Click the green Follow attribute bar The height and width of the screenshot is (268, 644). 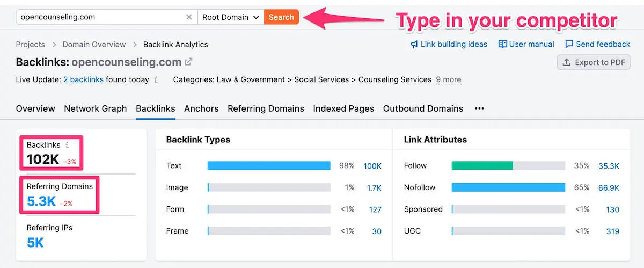point(482,166)
